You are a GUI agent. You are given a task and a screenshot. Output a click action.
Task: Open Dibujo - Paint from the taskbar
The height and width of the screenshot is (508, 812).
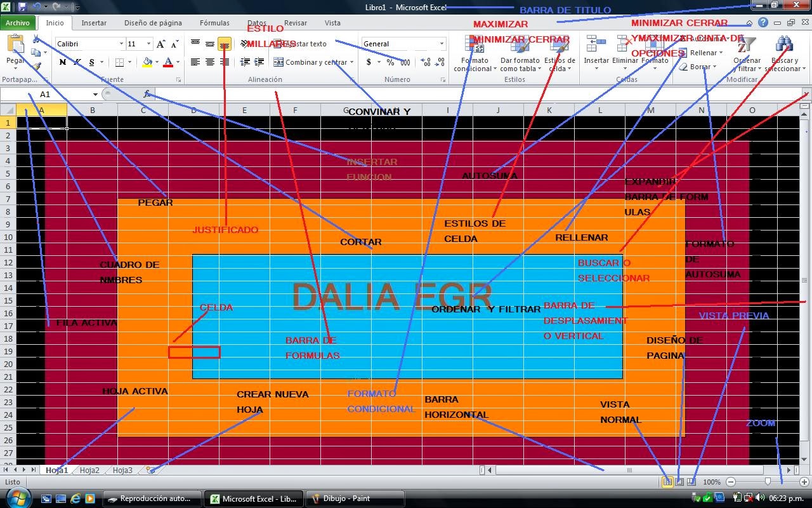click(x=354, y=498)
